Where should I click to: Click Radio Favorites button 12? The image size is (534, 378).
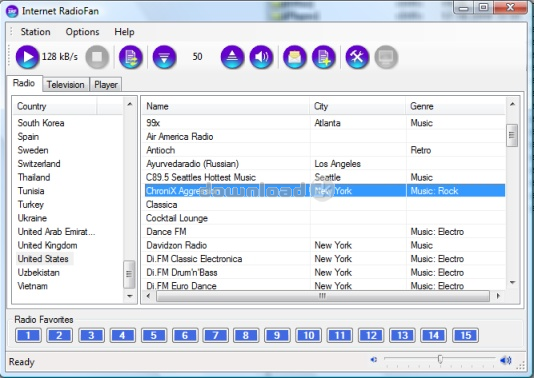pyautogui.click(x=371, y=335)
